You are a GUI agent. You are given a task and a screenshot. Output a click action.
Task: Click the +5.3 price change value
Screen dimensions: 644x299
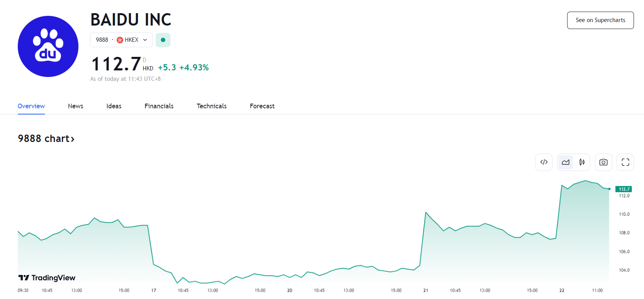click(167, 67)
